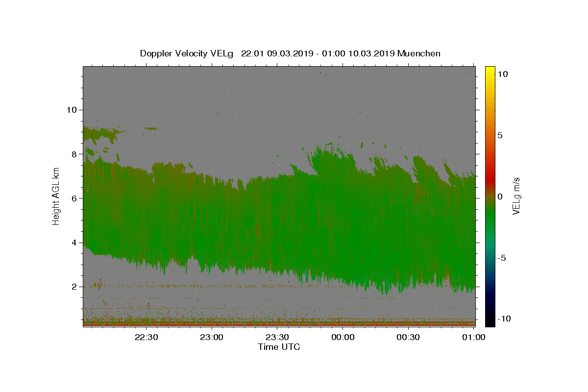Click the height axis label 8
588x392 pixels.
[x=75, y=154]
